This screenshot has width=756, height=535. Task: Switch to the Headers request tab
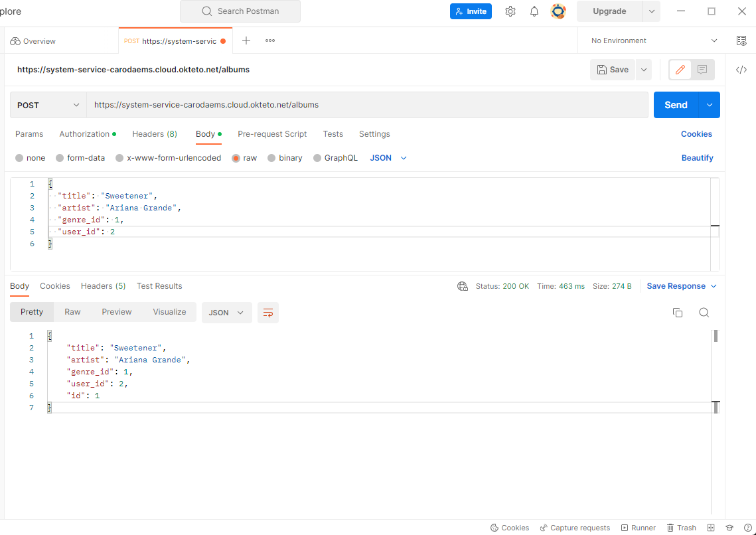(x=154, y=134)
